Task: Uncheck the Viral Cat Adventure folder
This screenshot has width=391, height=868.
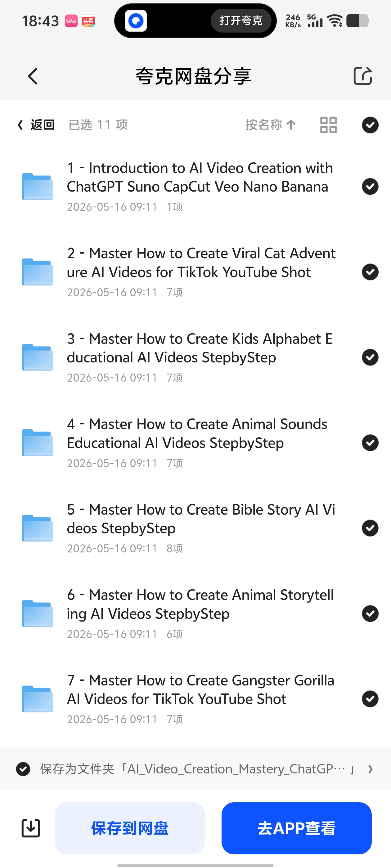Action: [370, 272]
